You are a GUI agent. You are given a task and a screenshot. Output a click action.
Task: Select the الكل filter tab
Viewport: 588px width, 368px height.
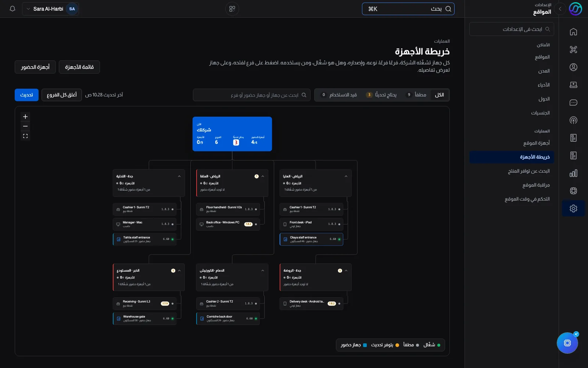pos(440,95)
